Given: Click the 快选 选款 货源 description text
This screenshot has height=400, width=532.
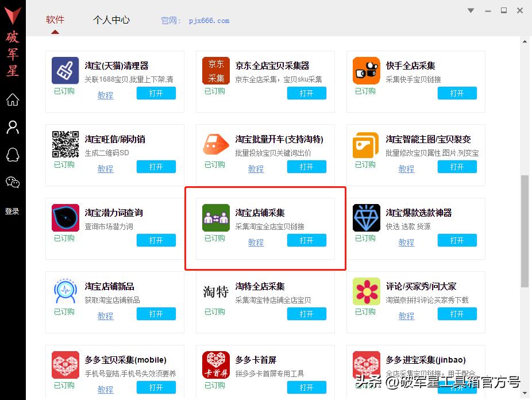Looking at the screenshot, I should [408, 226].
